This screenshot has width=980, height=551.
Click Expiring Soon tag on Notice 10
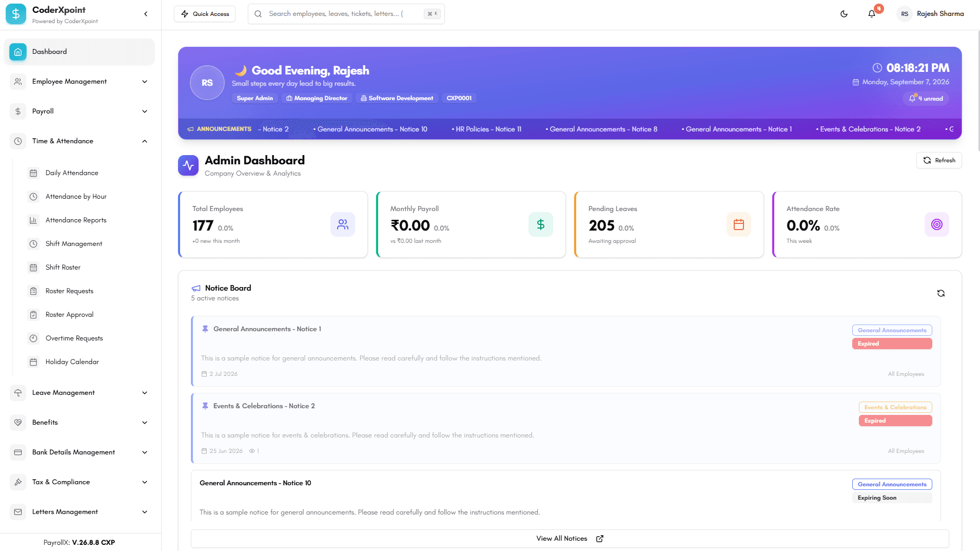[892, 498]
